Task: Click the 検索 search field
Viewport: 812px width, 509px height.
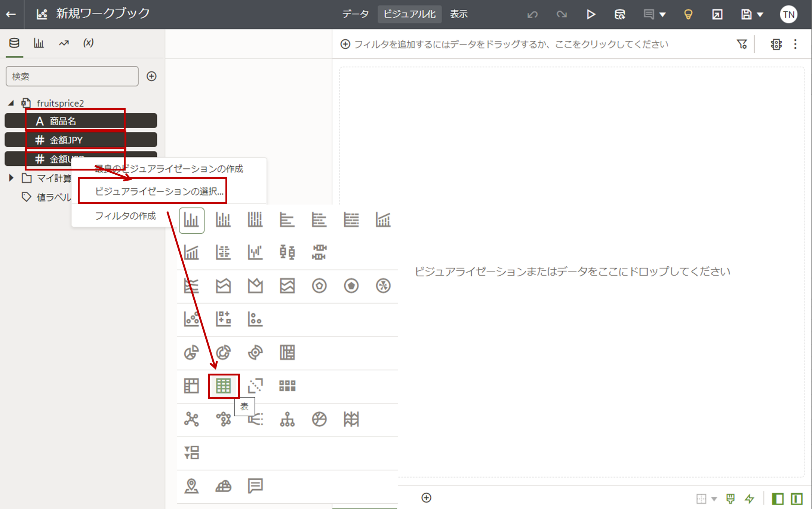Action: click(72, 76)
